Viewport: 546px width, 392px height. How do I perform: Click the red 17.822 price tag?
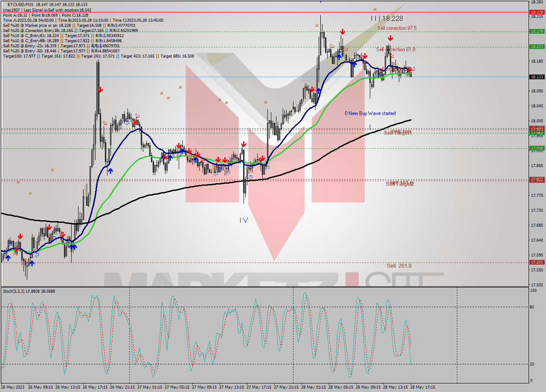[536, 180]
